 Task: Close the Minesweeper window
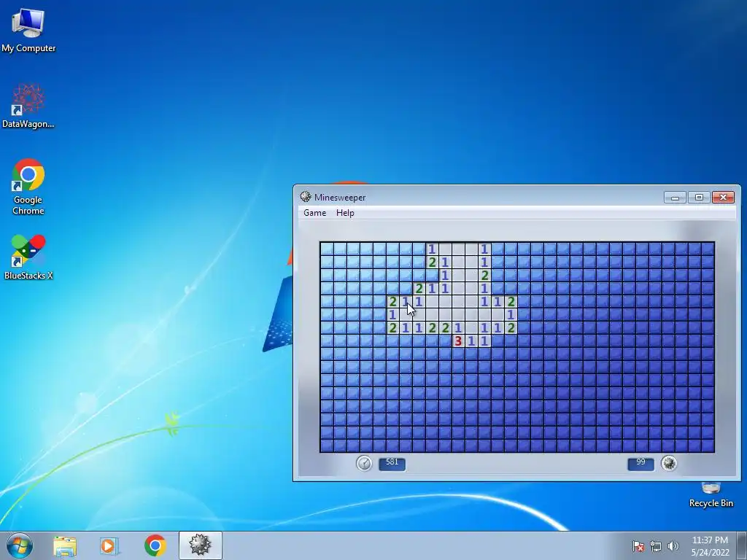[723, 197]
